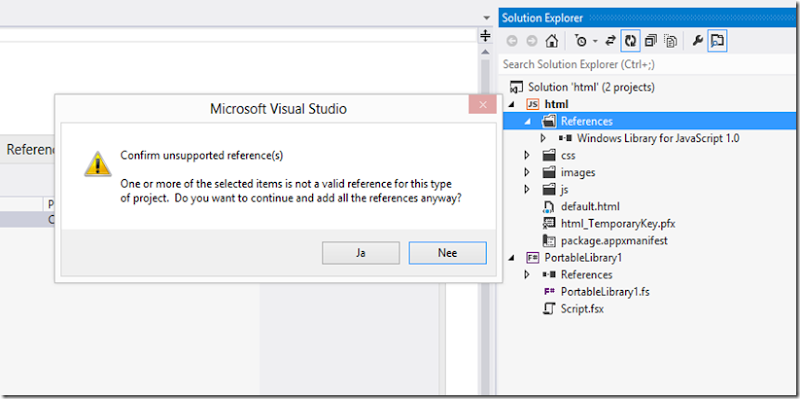Select the PortableLibrary1.fs file name
The width and height of the screenshot is (800, 399).
click(605, 292)
